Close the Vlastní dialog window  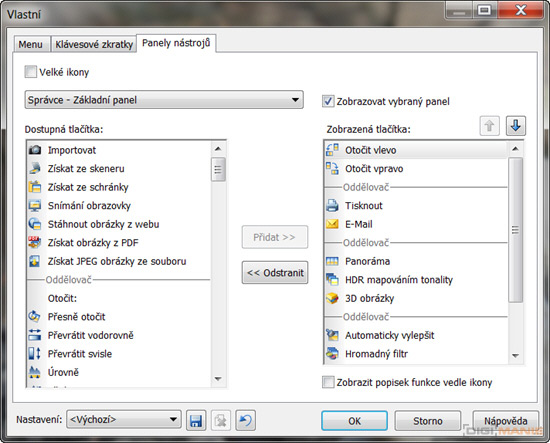521,10
